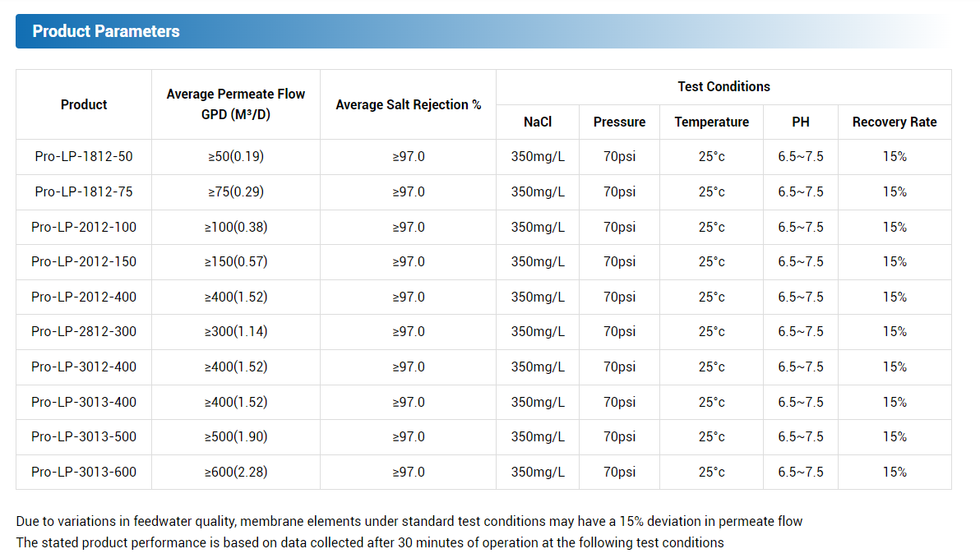
Task: Click the Test Conditions header cell
Action: click(723, 87)
